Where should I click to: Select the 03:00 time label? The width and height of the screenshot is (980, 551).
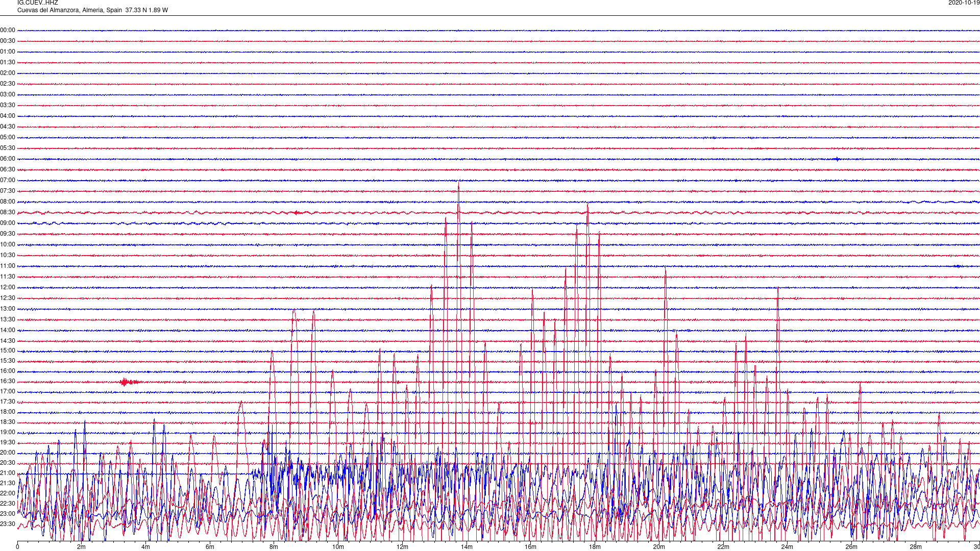point(8,94)
